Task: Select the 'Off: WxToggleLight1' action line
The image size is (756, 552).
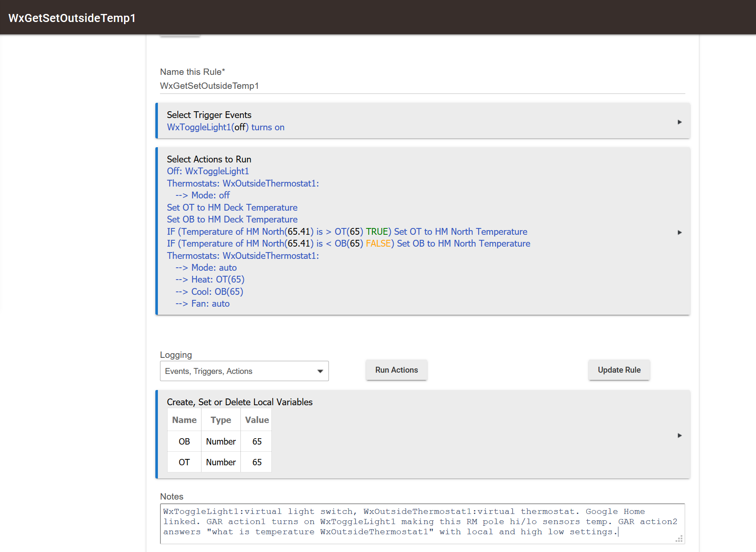Action: pyautogui.click(x=208, y=171)
